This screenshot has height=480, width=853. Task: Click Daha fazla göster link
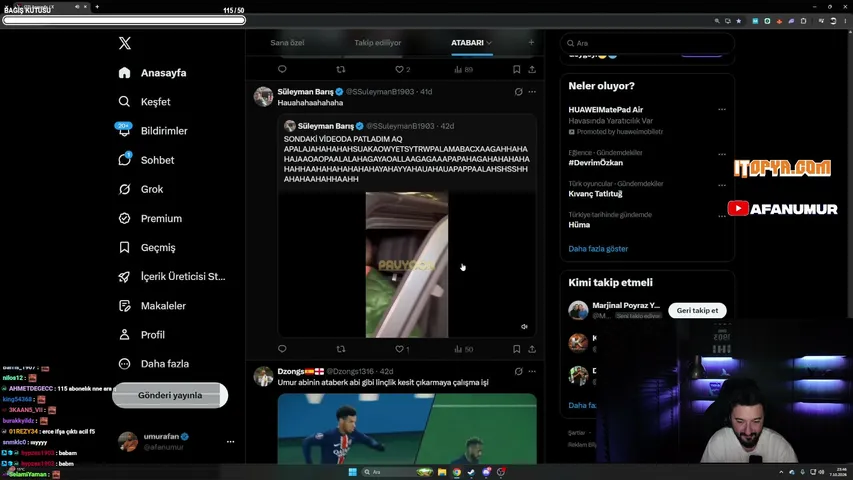pyautogui.click(x=598, y=249)
